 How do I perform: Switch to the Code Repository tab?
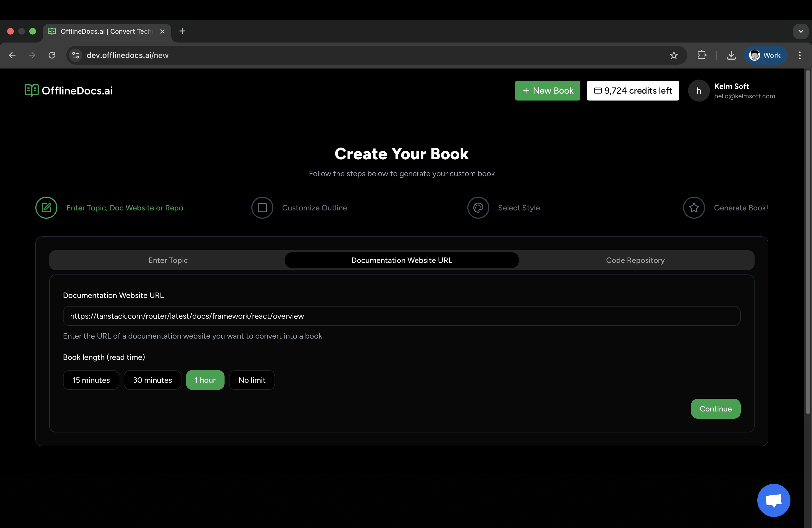point(635,260)
